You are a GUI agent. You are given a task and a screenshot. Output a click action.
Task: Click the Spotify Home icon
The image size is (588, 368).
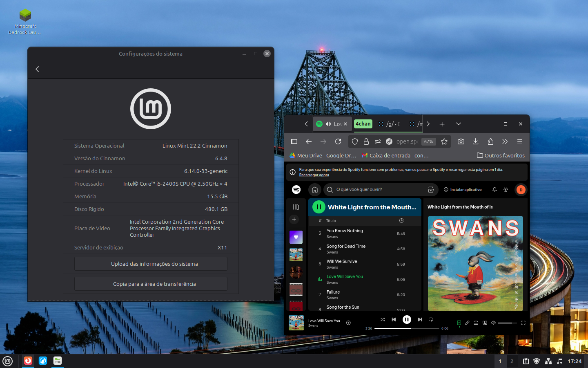(315, 190)
